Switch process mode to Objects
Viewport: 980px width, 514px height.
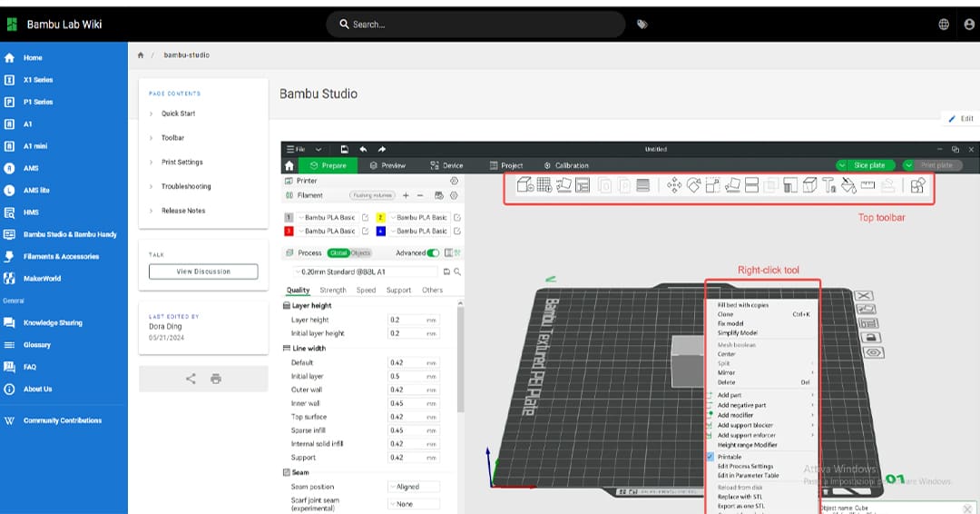(360, 253)
